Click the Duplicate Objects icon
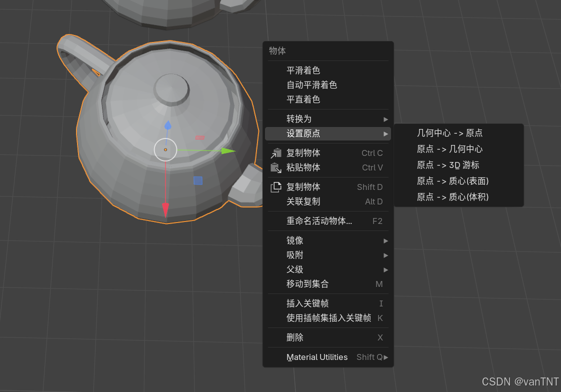The width and height of the screenshot is (561, 392). pyautogui.click(x=276, y=187)
